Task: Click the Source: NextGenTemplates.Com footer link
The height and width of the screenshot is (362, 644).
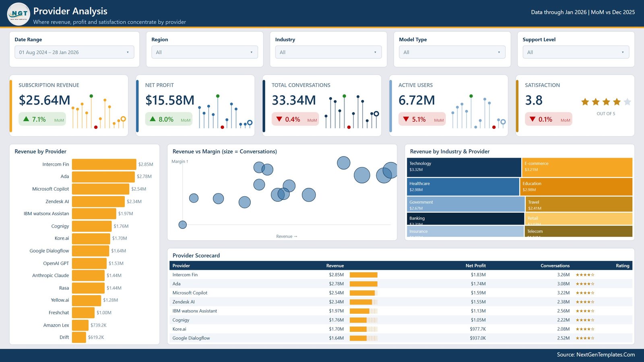Action: click(596, 355)
